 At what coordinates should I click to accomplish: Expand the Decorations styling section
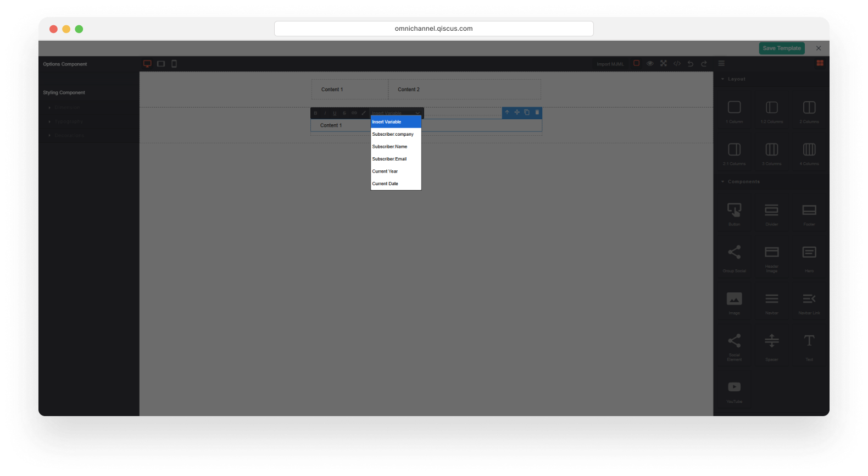point(89,135)
